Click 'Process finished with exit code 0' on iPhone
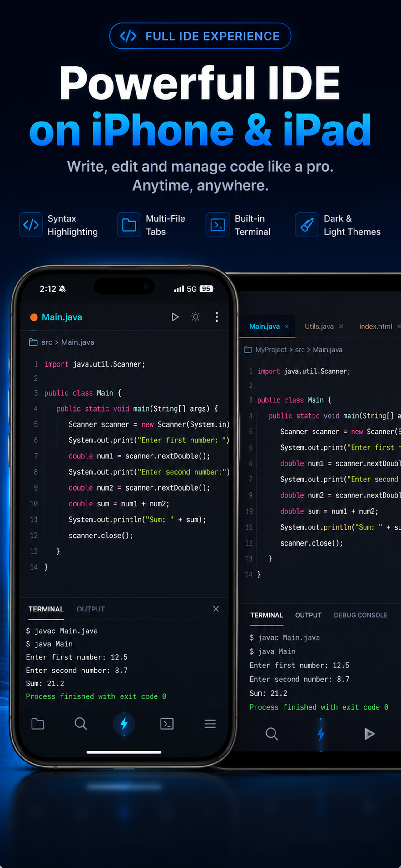The height and width of the screenshot is (868, 401). click(x=96, y=696)
